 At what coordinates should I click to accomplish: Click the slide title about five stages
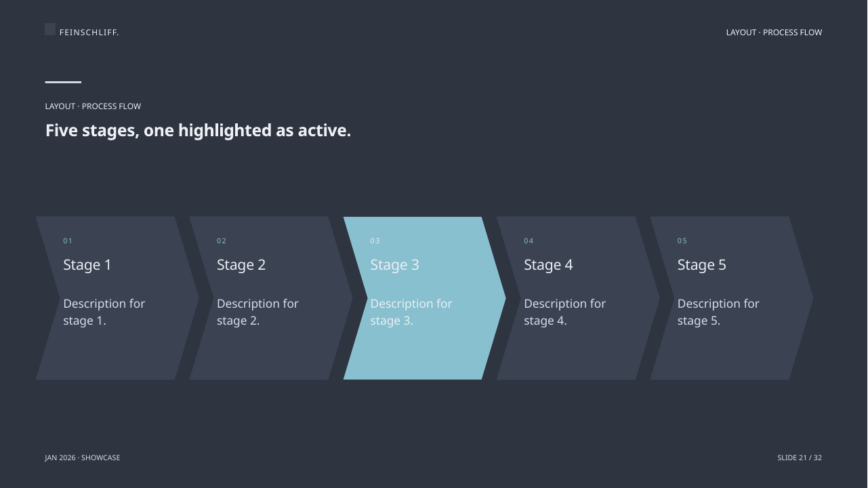[x=198, y=130]
